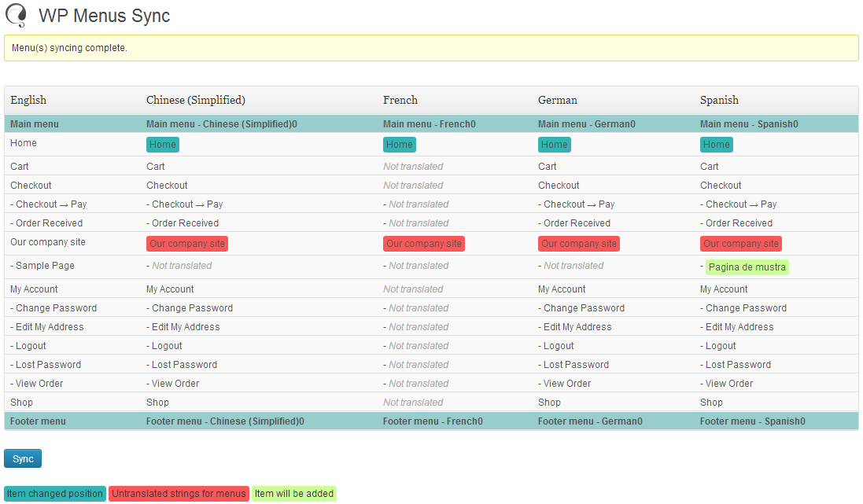This screenshot has width=863, height=504.
Task: Select the Home badge in French column
Action: click(399, 145)
